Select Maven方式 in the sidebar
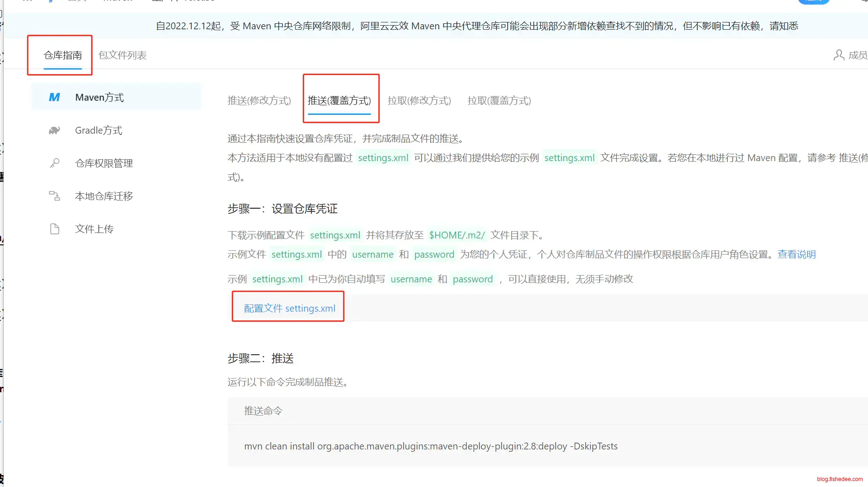868x487 pixels. 99,97
